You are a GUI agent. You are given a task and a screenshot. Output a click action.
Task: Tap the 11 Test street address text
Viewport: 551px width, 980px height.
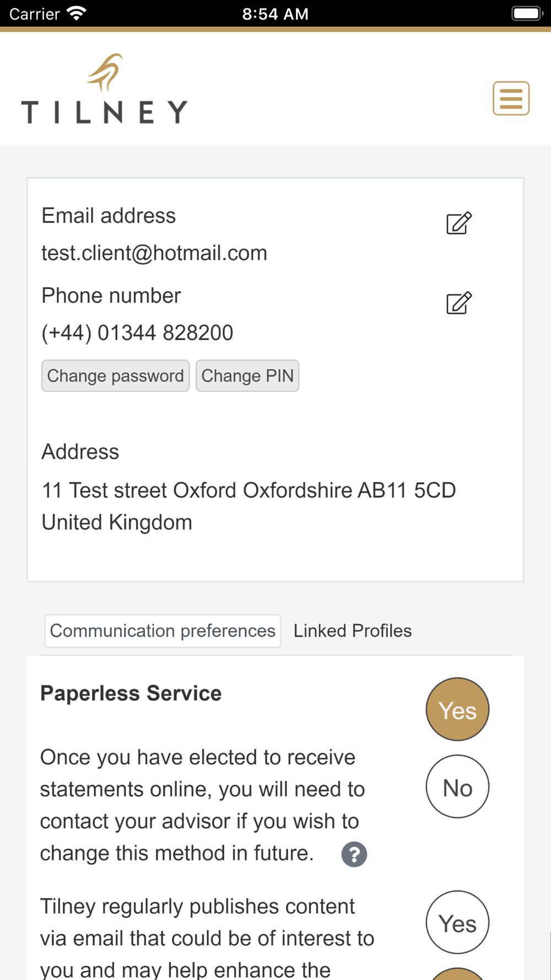[249, 506]
